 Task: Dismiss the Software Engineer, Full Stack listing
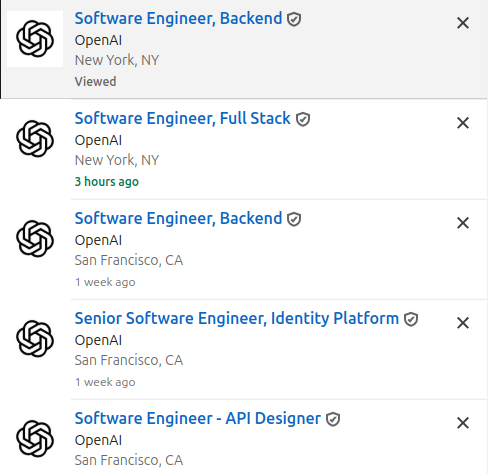[x=463, y=123]
